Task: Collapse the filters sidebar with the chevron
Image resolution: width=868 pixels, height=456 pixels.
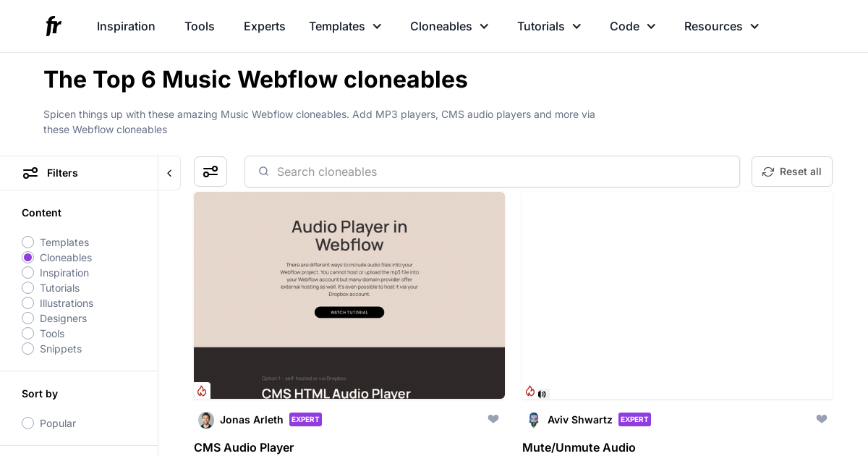Action: pyautogui.click(x=169, y=173)
